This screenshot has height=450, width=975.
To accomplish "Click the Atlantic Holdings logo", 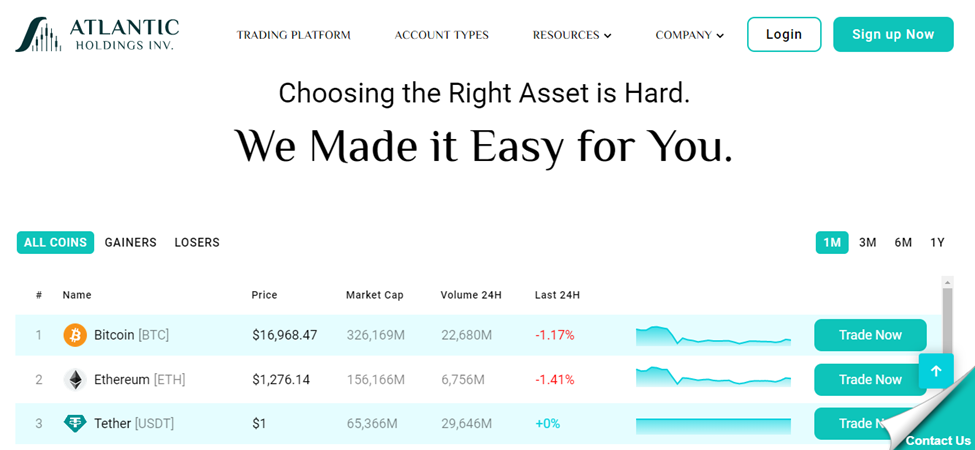I will [97, 35].
